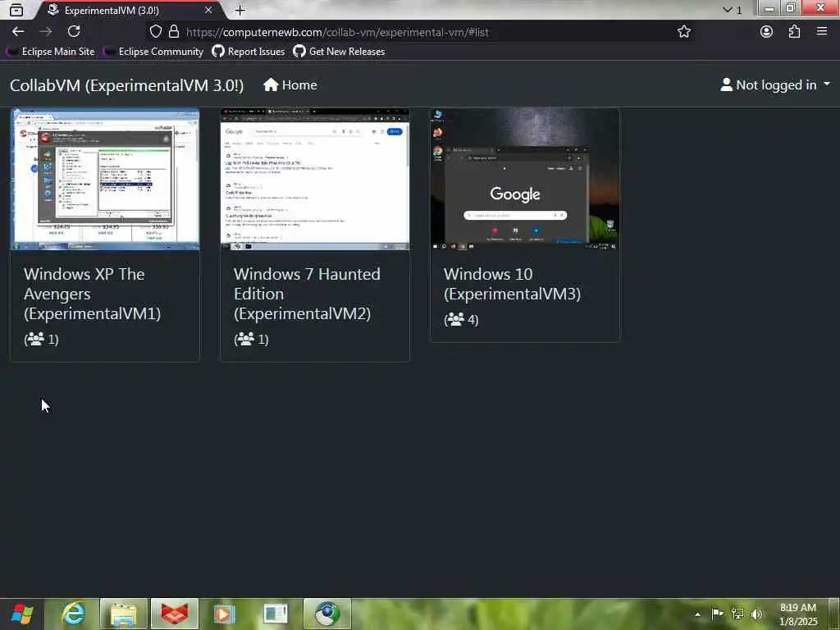Select the ExperimentalVM (3.0!) browser tab
Viewport: 840px width, 630px height.
pos(129,10)
